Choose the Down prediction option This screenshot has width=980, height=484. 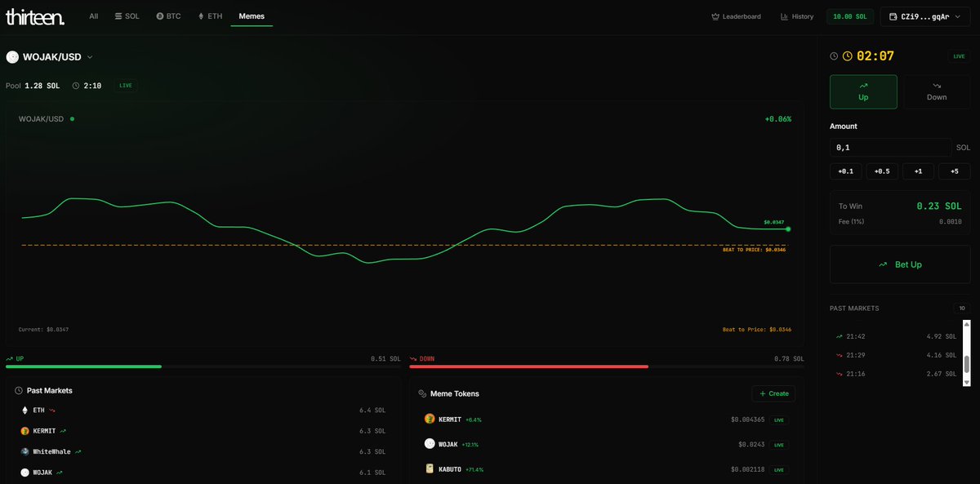(x=937, y=91)
